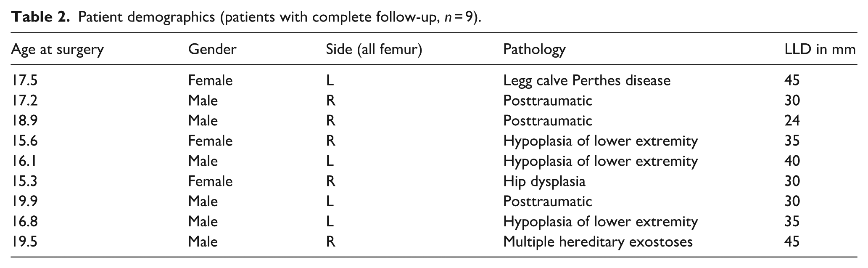
Task: Click the age value 19.9
Action: 24,202
